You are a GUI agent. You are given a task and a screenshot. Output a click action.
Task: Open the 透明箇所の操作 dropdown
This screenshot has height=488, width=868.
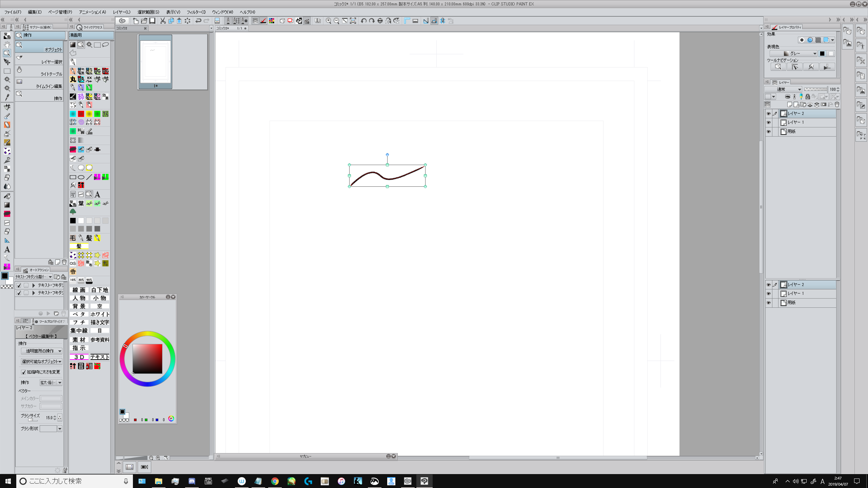tap(41, 351)
